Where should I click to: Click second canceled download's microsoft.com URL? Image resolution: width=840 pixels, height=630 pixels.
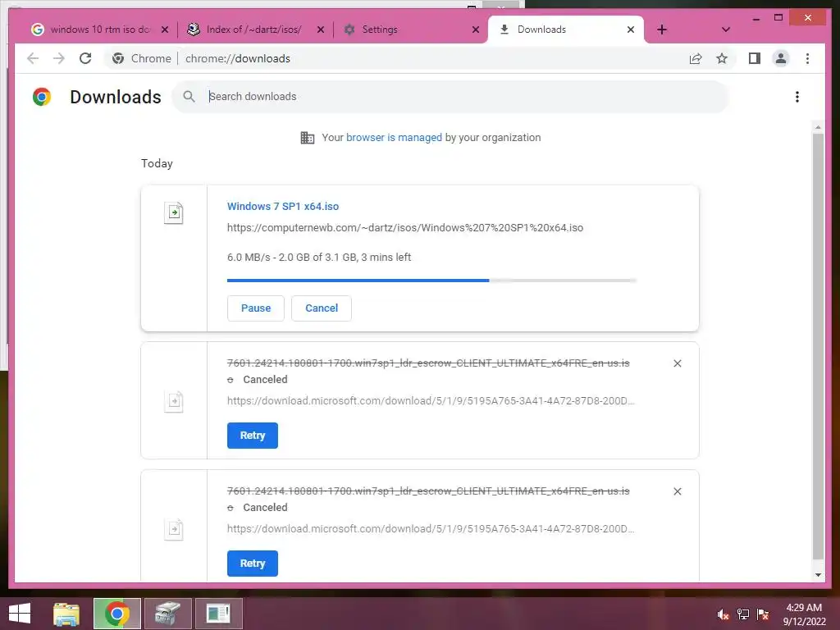coord(431,529)
